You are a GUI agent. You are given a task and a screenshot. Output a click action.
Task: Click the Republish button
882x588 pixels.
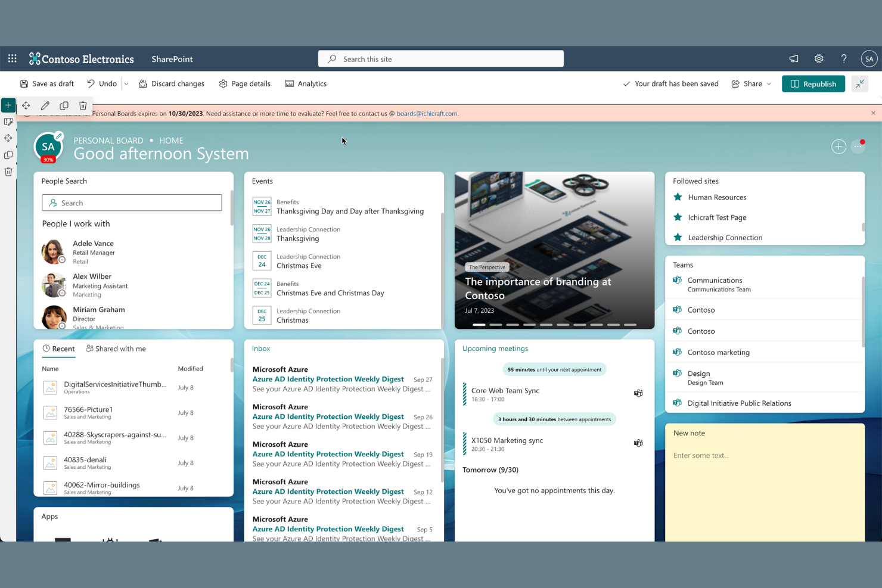813,84
